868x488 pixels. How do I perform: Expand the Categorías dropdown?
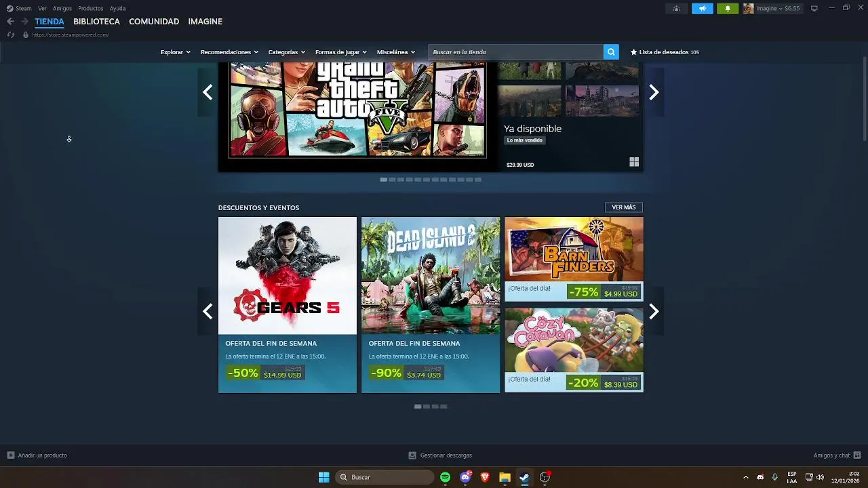coord(286,52)
